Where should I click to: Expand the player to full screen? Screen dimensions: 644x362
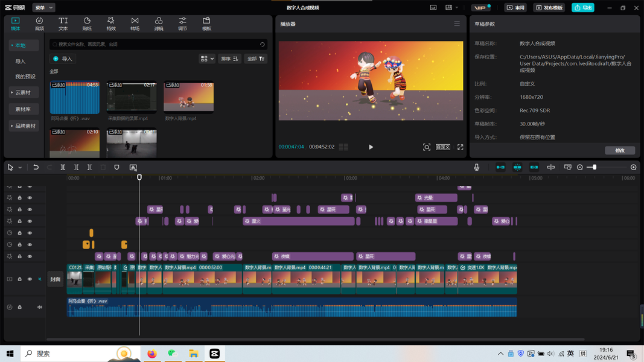pyautogui.click(x=461, y=147)
